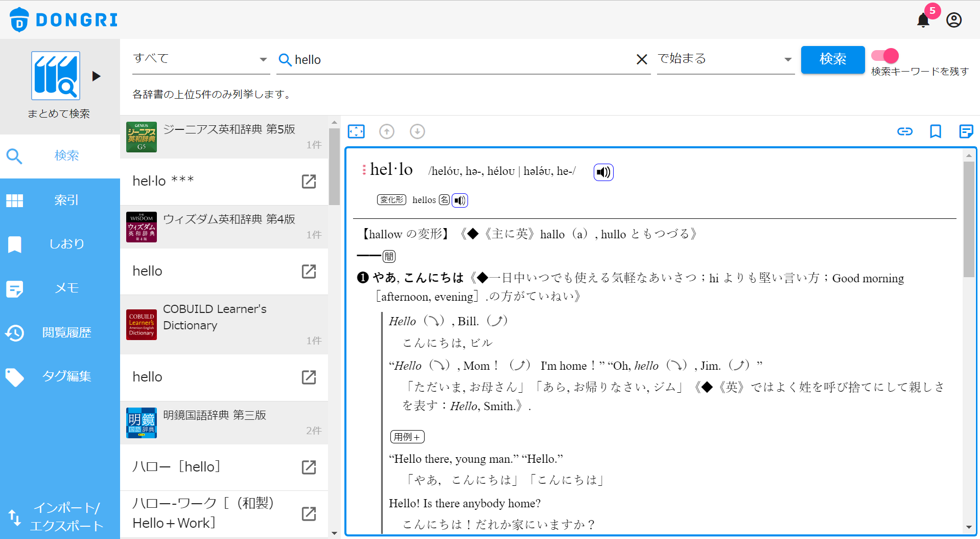Click the search field containing hello

[x=462, y=60]
